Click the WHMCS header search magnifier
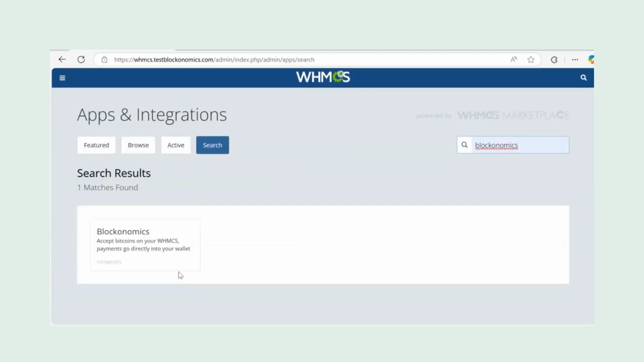The image size is (644, 362). [583, 78]
